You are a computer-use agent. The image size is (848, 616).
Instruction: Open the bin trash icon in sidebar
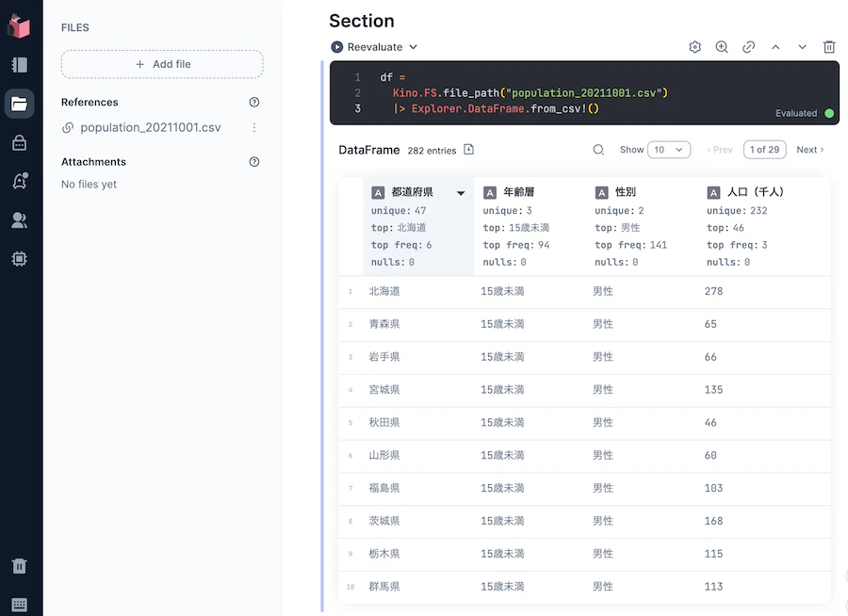click(20, 566)
